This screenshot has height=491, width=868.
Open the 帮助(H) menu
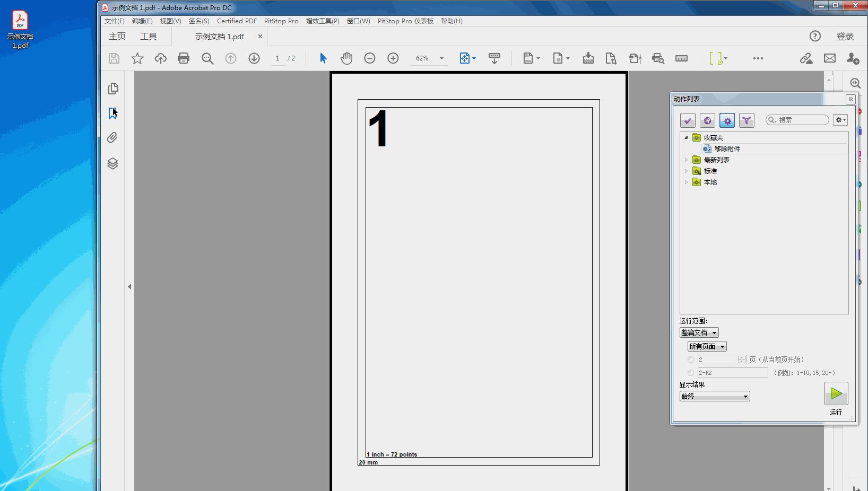click(x=452, y=21)
